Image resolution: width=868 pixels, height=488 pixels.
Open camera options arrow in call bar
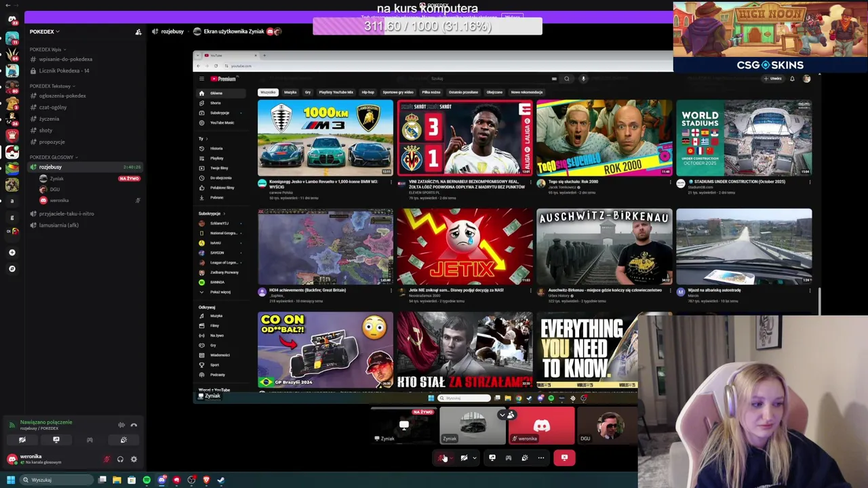[x=474, y=458]
